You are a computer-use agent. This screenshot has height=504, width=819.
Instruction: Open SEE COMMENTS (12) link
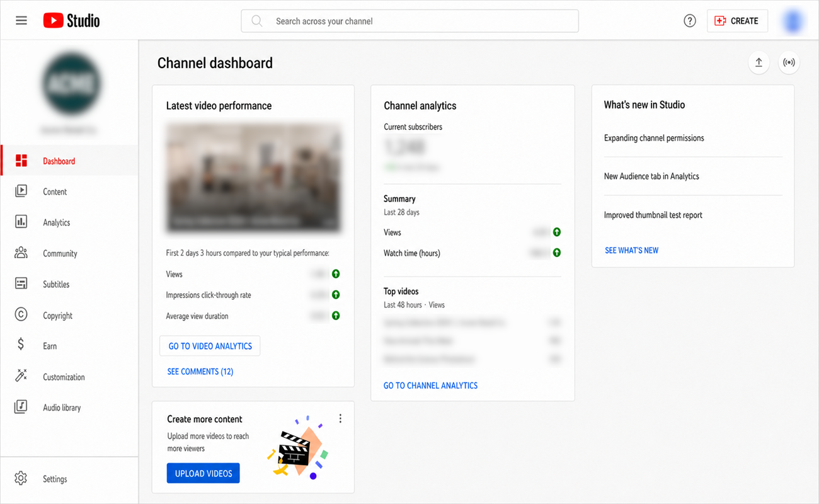(200, 372)
